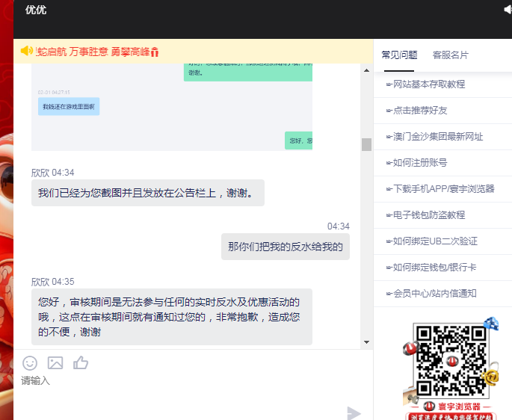The width and height of the screenshot is (512, 420).
Task: Click the scrollbar up arrow in chat
Action: [x=366, y=70]
